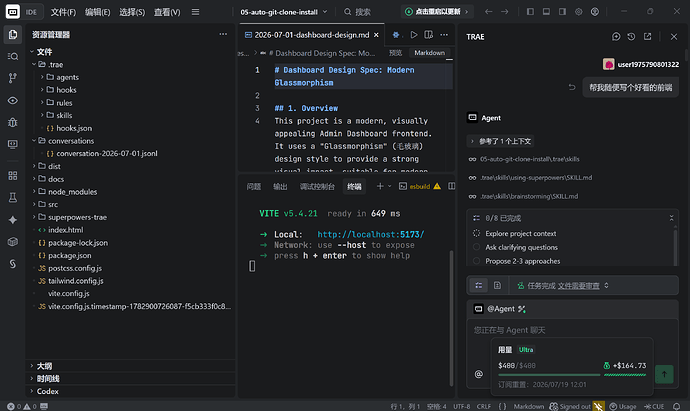
Task: Open brainstorming SKILL.md reference link
Action: (x=529, y=196)
